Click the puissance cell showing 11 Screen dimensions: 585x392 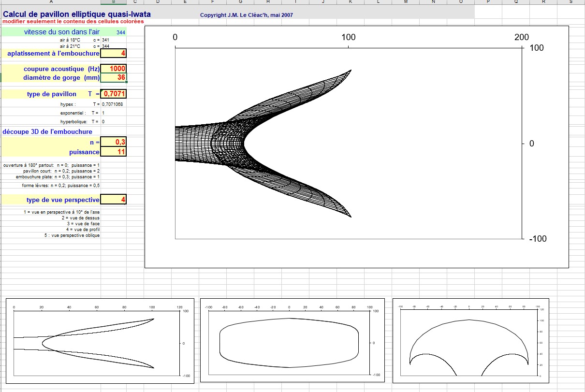point(113,152)
